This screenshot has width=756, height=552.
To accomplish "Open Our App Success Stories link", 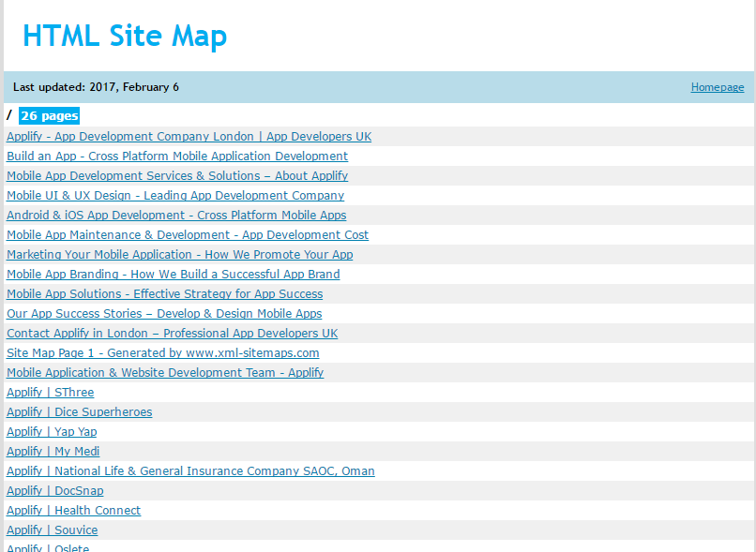I will (x=164, y=314).
